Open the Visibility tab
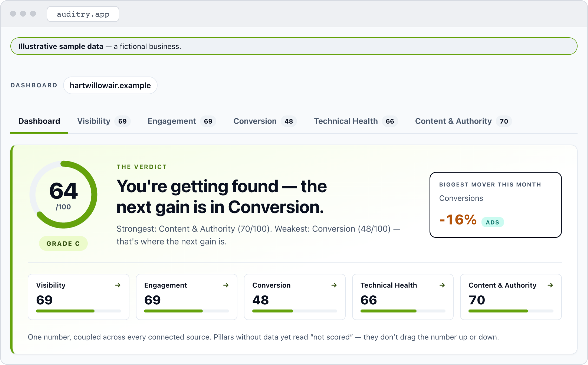The image size is (588, 365). point(104,121)
